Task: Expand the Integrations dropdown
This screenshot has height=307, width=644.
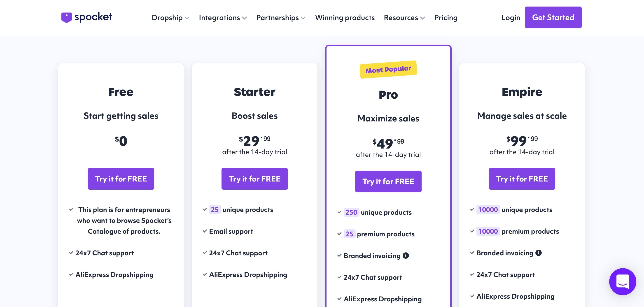Action: click(222, 18)
